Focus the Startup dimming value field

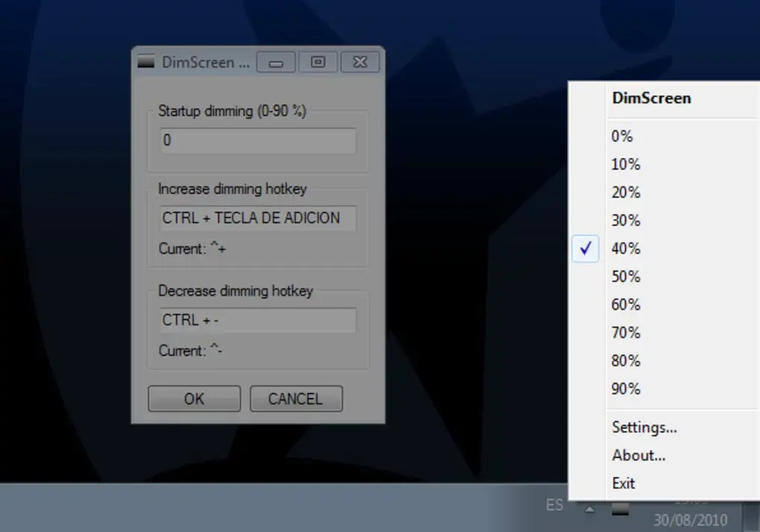[258, 141]
